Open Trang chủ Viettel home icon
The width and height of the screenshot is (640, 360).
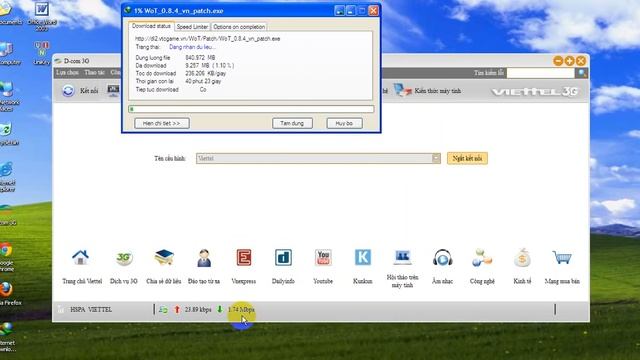(x=80, y=258)
